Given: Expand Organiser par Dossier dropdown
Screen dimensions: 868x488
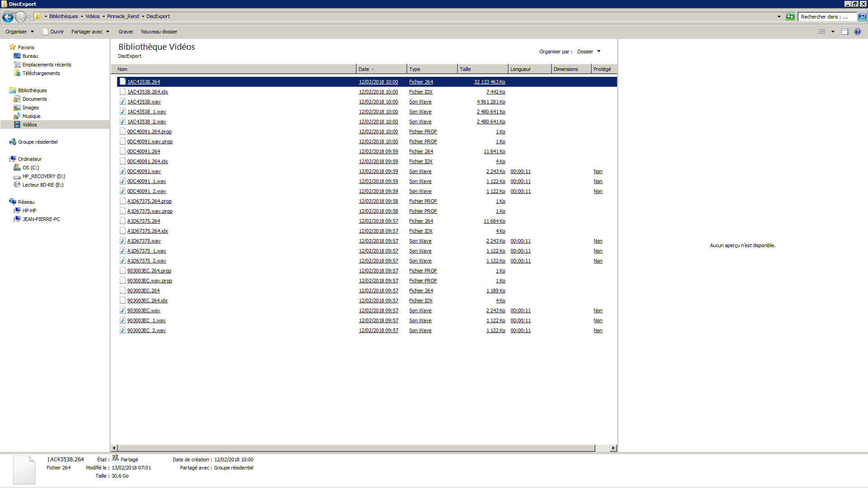Looking at the screenshot, I should point(589,52).
